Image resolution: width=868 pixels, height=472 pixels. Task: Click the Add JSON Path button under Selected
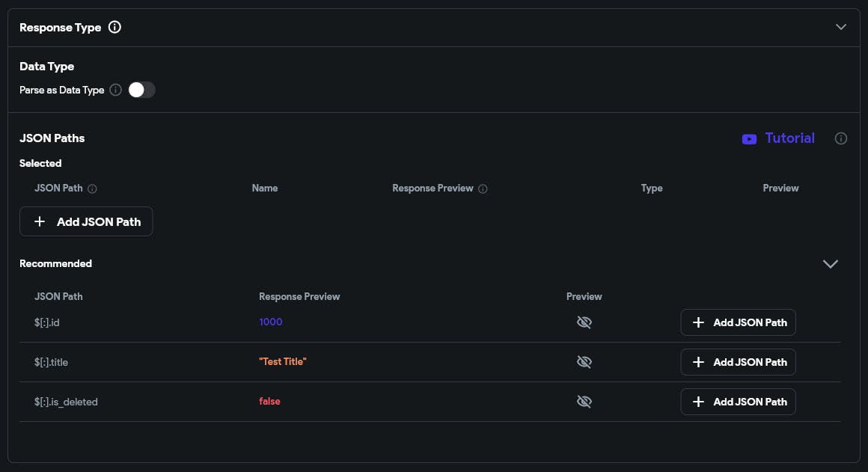[x=86, y=222]
